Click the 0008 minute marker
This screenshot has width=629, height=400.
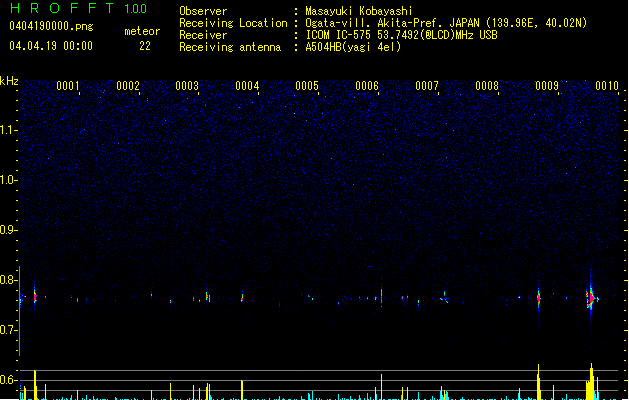487,86
